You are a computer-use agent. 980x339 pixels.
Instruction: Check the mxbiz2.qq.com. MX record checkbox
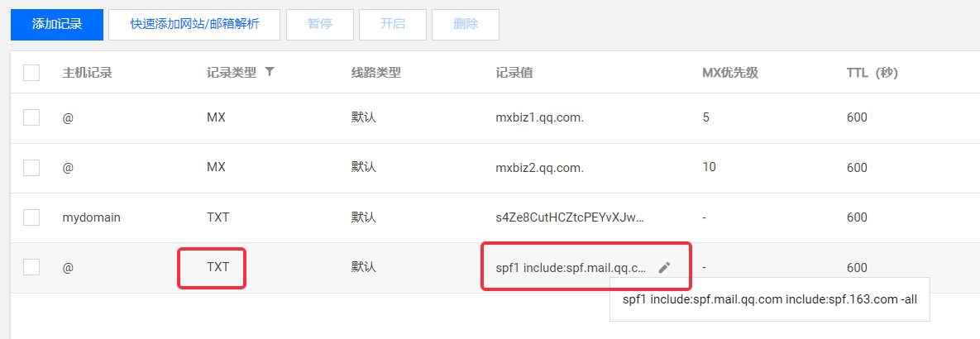pyautogui.click(x=31, y=167)
